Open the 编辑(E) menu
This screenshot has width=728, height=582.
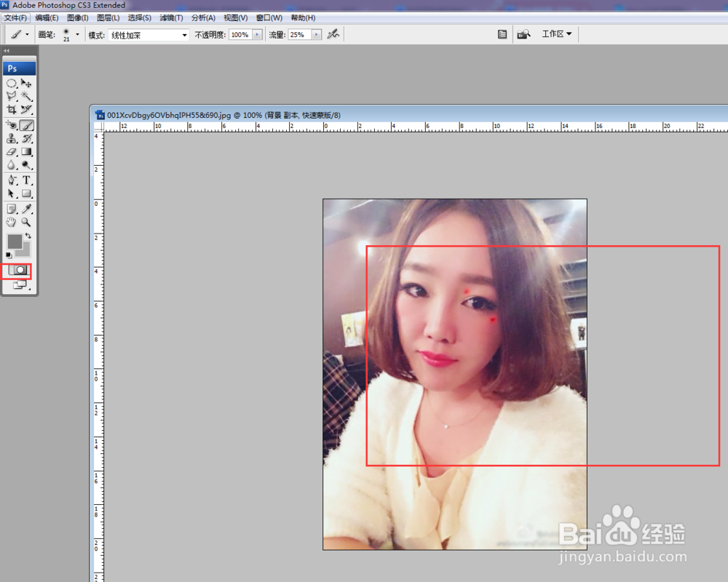47,17
